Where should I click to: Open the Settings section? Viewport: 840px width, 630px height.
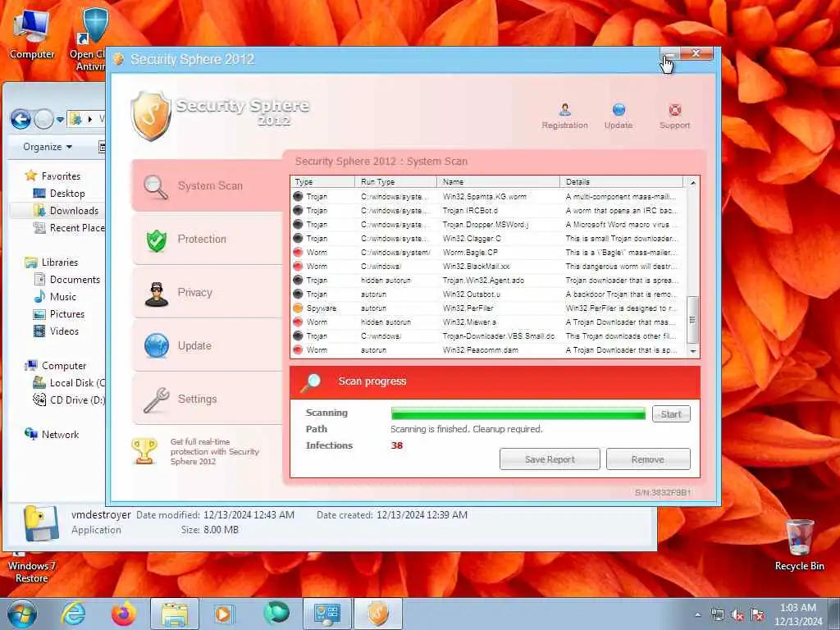(207, 399)
